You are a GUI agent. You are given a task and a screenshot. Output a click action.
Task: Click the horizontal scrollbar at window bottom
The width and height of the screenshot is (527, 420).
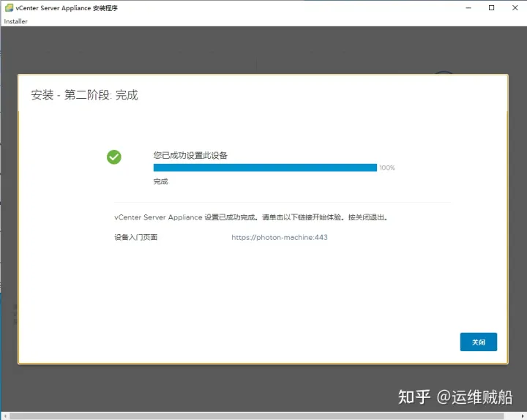(256, 416)
